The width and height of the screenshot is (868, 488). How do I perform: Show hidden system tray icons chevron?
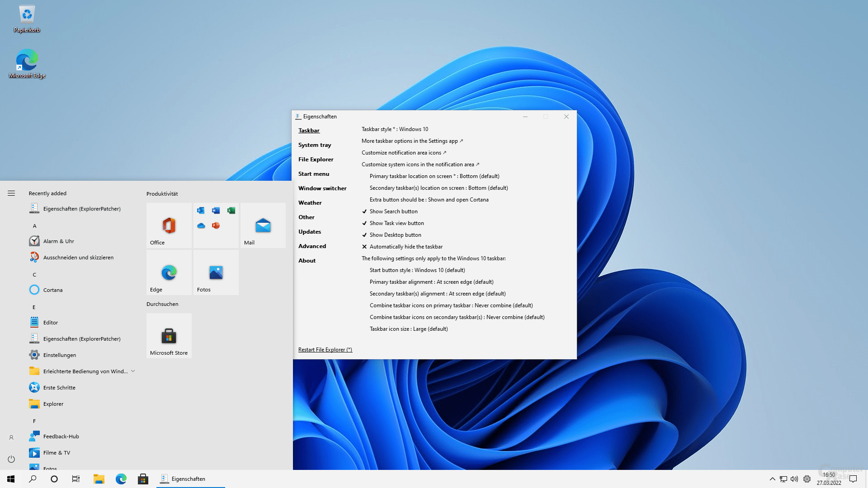[x=772, y=479]
